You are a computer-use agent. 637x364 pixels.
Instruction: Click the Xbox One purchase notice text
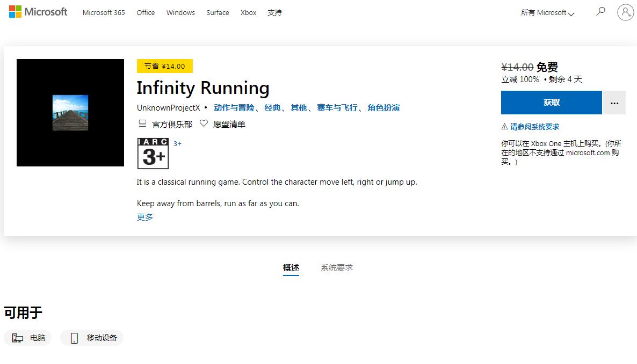pyautogui.click(x=561, y=153)
